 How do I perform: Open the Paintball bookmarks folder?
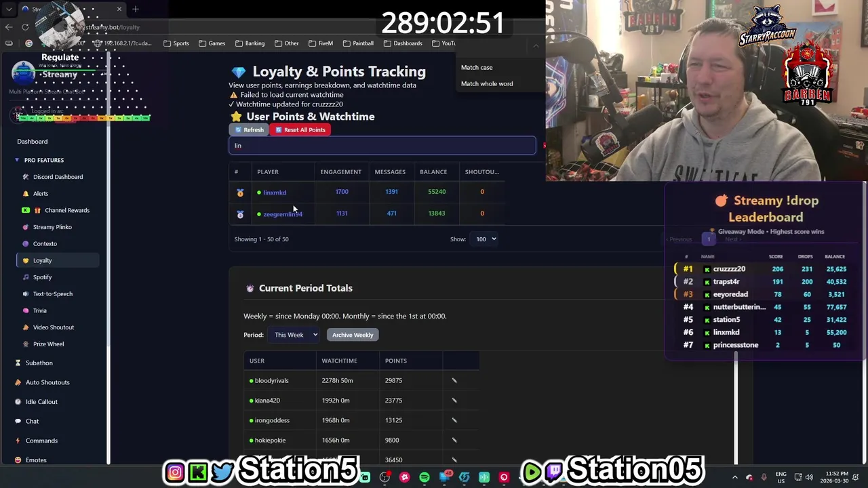coord(359,43)
